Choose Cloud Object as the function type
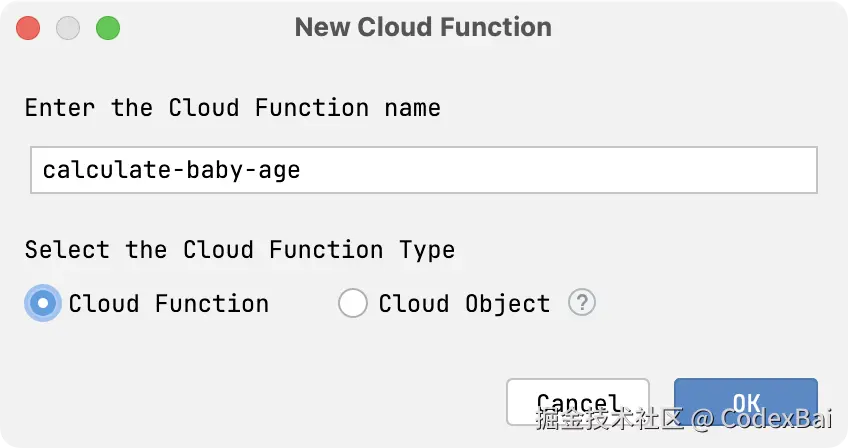The image size is (848, 448). [x=353, y=303]
